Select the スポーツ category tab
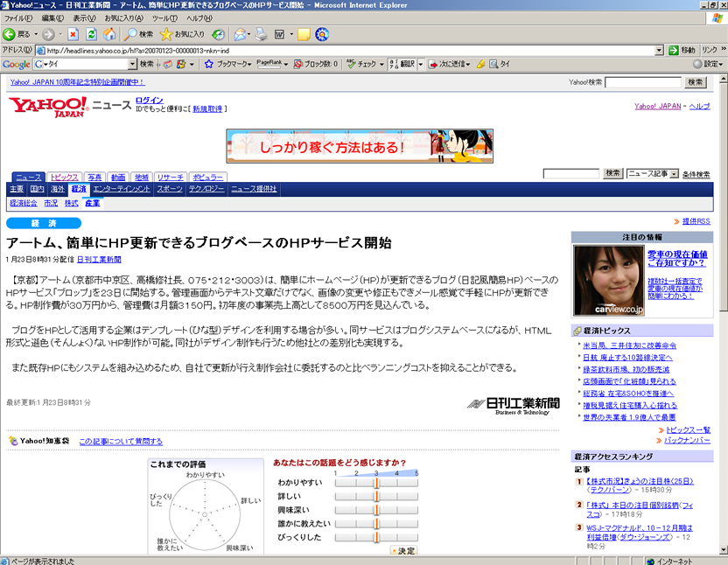The width and height of the screenshot is (728, 565). pyautogui.click(x=170, y=189)
